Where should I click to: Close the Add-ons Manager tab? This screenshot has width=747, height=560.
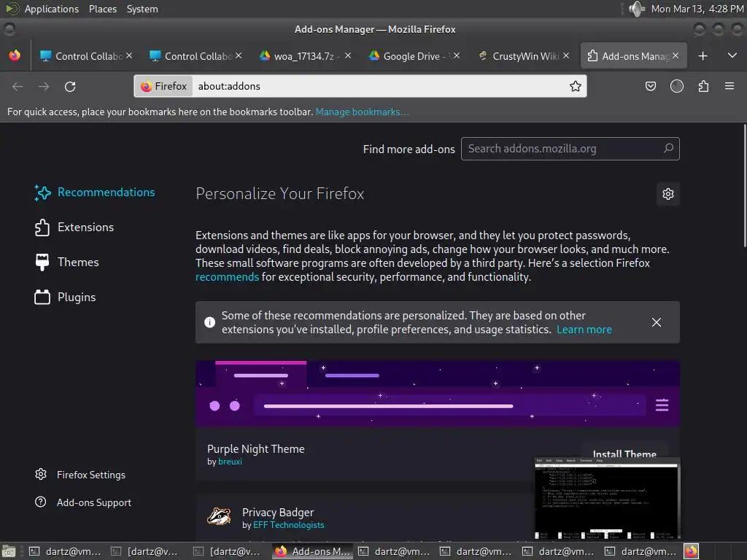(x=676, y=55)
